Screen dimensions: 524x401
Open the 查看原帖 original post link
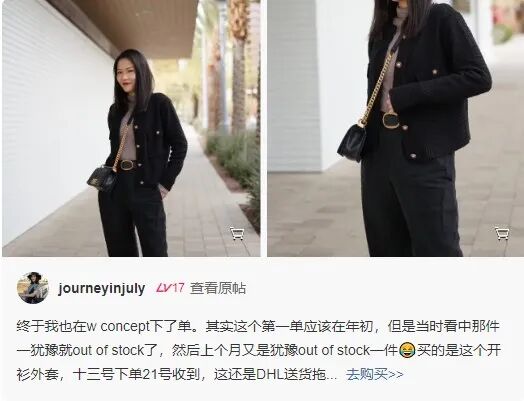tap(218, 288)
